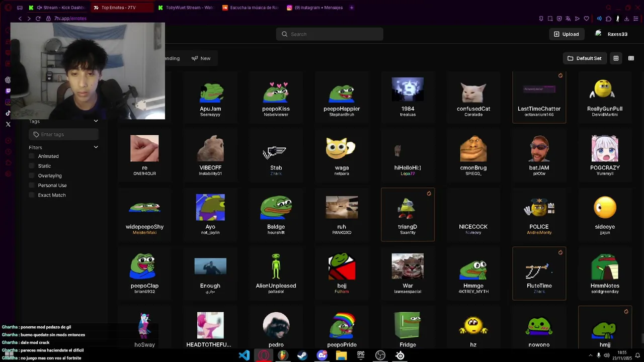Tick the Overlaying filter checkbox
Screen dimensions: 644x362
point(32,175)
